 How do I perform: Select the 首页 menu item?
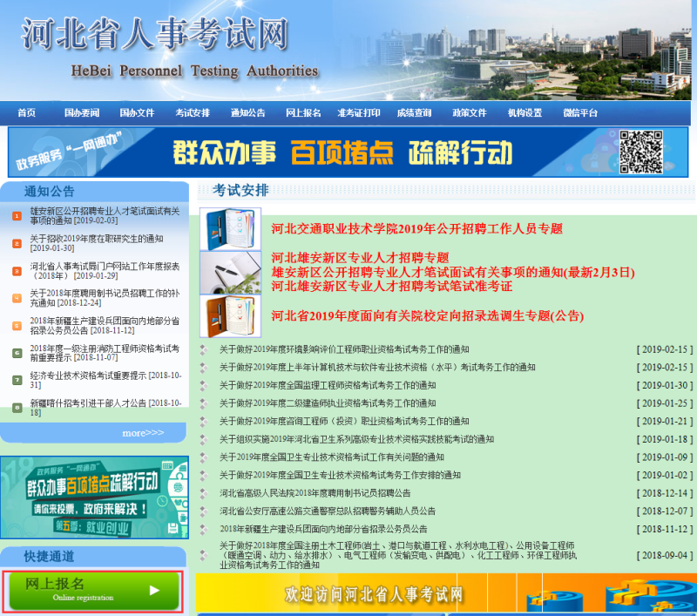tap(25, 112)
